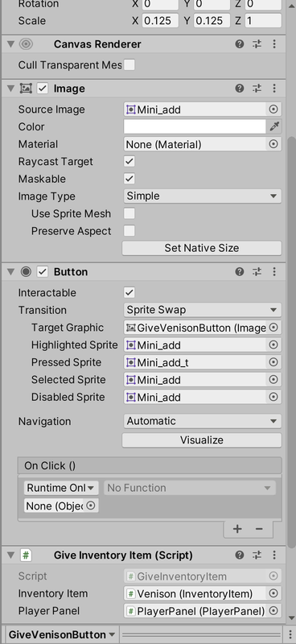This screenshot has height=644, width=296.
Task: Open the white Color swatch field
Action: (x=195, y=127)
